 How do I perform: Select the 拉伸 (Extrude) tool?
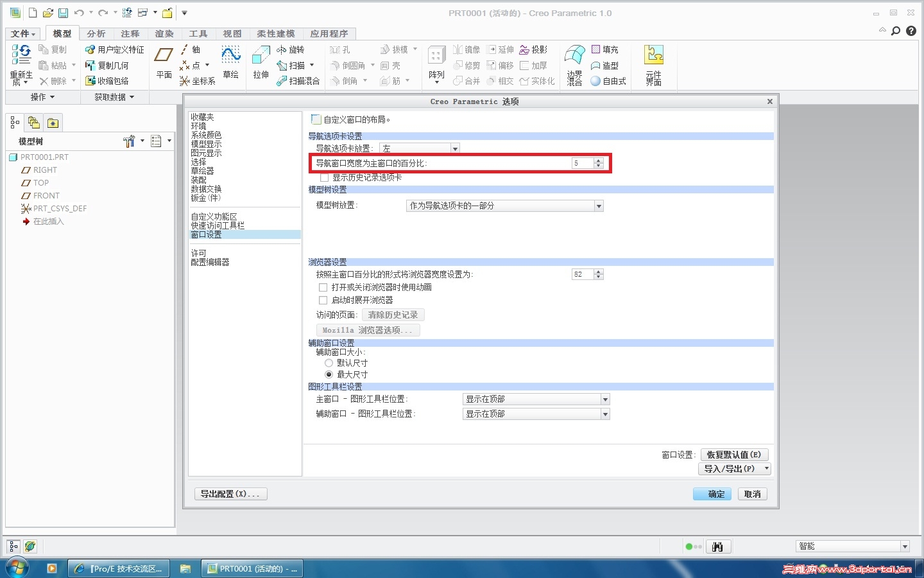pyautogui.click(x=261, y=62)
